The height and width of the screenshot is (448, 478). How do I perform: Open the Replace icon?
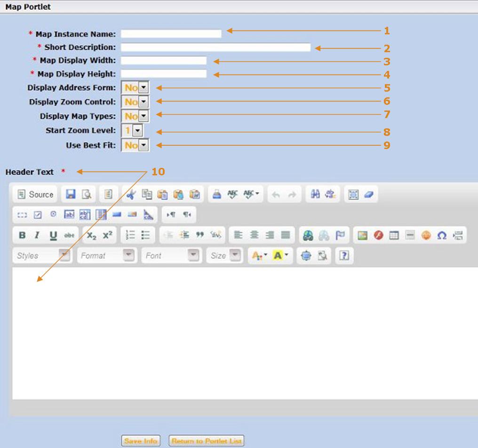click(330, 194)
